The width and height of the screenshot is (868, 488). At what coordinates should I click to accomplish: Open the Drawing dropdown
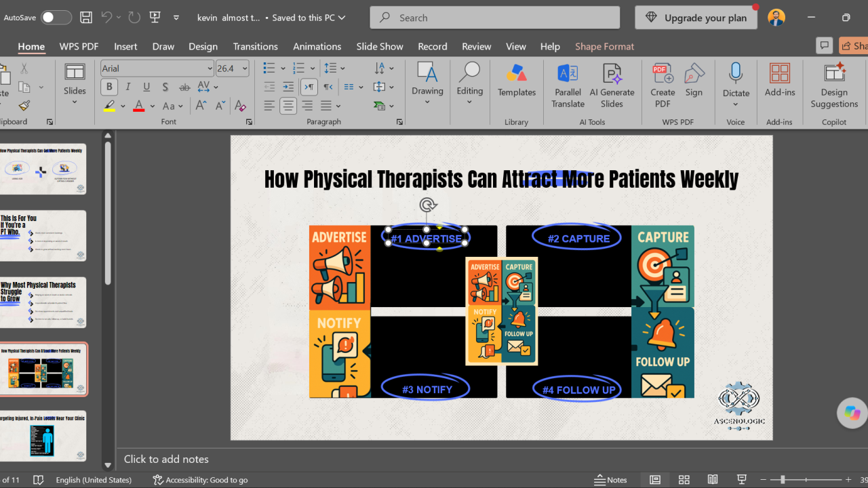click(427, 85)
